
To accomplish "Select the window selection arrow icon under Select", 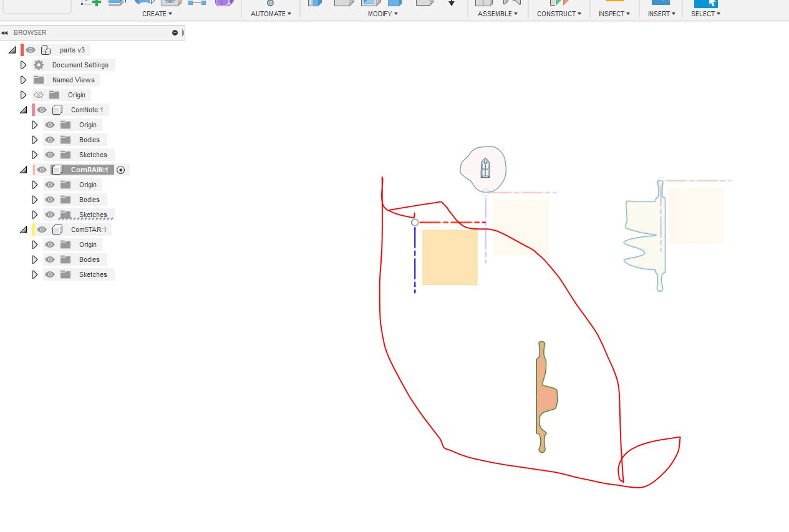I will tap(705, 2).
